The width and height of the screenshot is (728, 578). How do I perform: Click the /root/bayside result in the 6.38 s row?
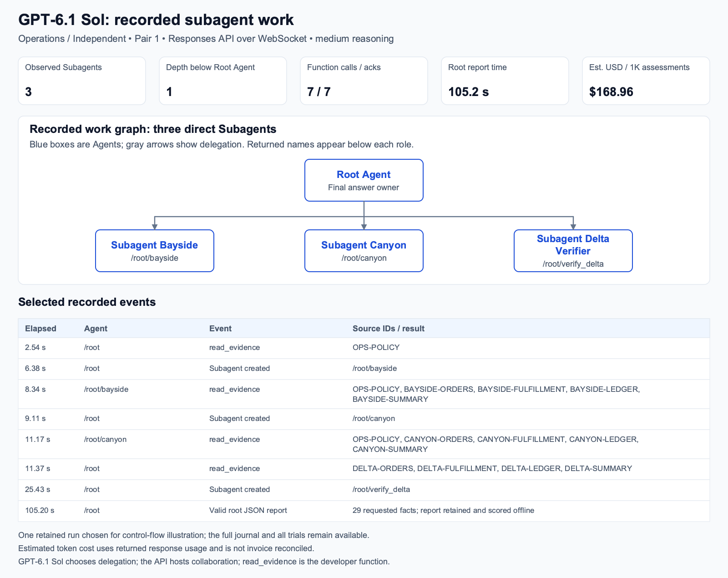coord(374,369)
